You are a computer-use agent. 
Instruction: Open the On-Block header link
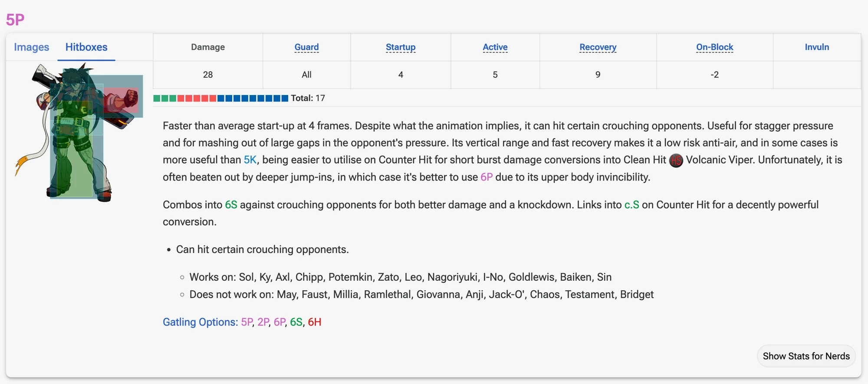[714, 47]
